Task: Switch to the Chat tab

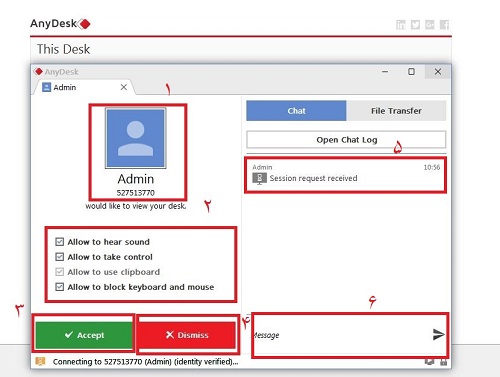Action: (296, 111)
